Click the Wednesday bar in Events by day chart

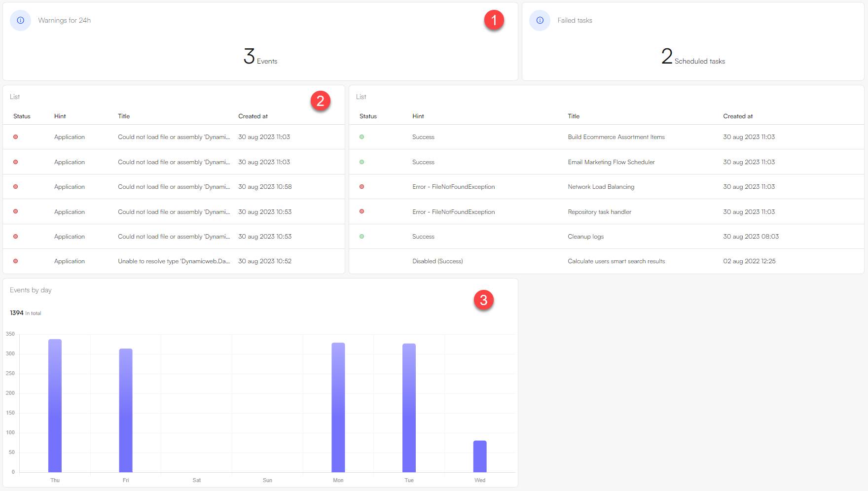tap(480, 456)
